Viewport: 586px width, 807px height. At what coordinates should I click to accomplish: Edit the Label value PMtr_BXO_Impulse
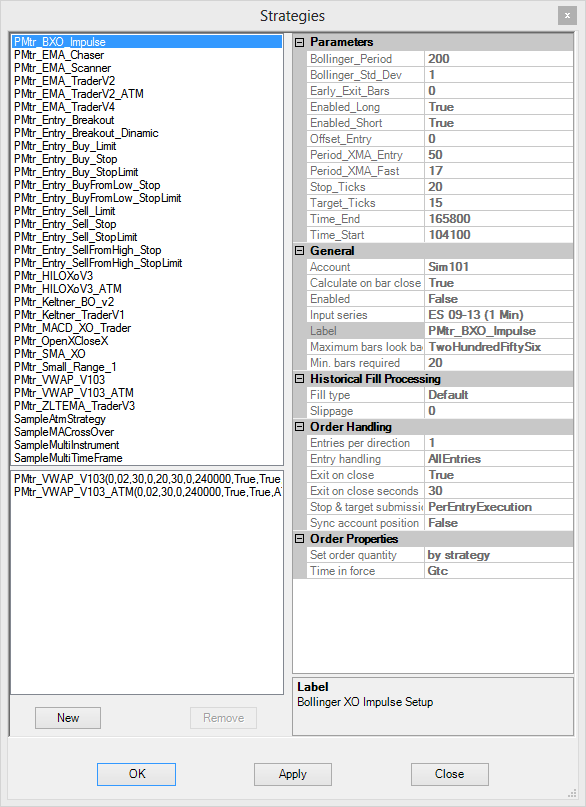tap(499, 330)
